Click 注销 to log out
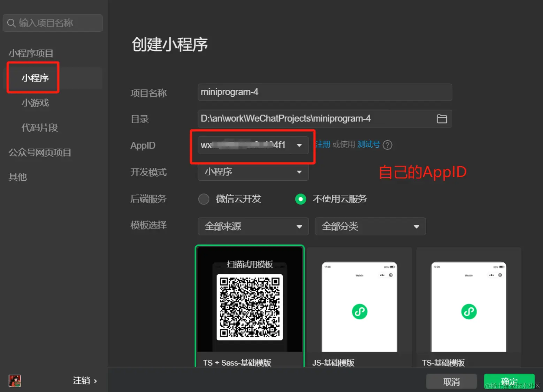Viewport: 543px width, 392px height. coord(85,381)
